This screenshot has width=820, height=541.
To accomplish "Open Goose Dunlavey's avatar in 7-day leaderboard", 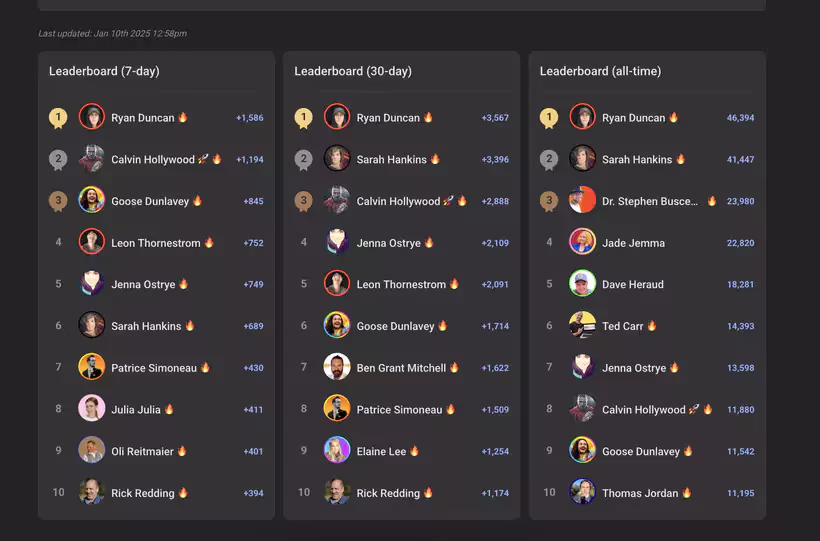I will point(92,200).
